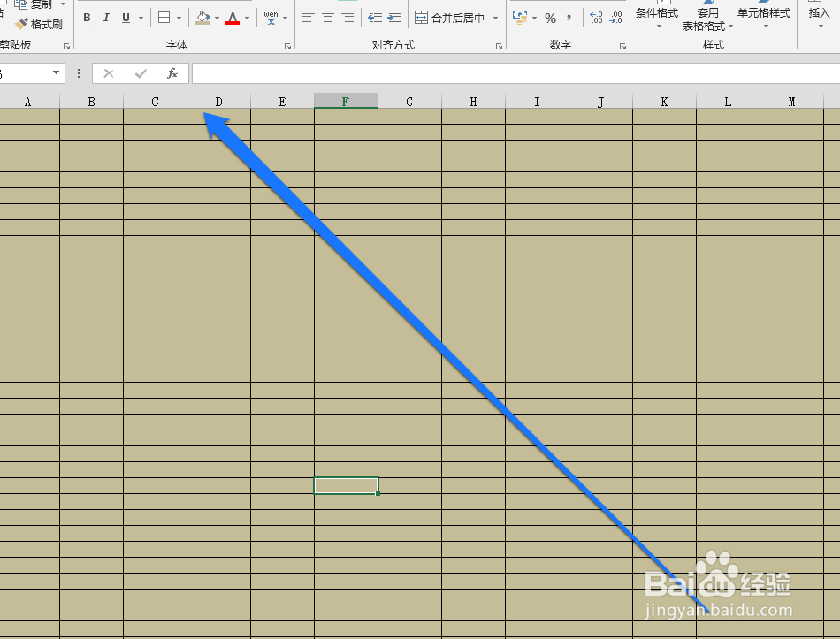Open 插入 insert cells menu
Screen dimensions: 840x639
[x=819, y=16]
